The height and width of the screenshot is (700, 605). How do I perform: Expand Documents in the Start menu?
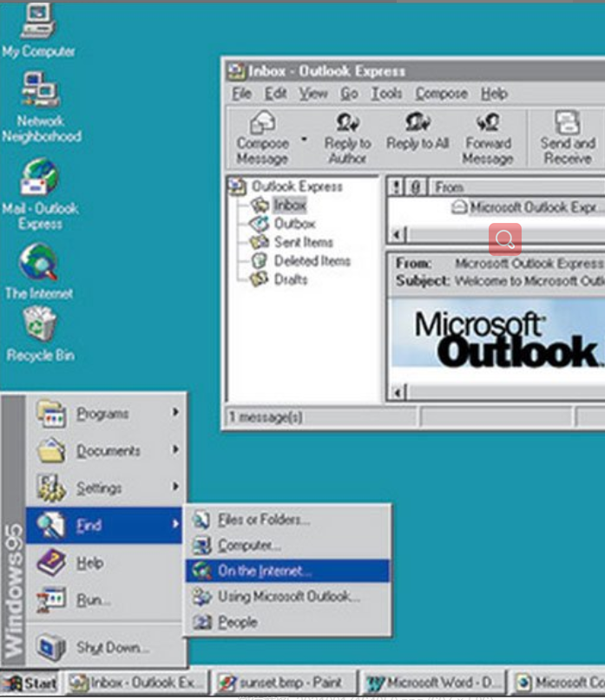[x=104, y=450]
